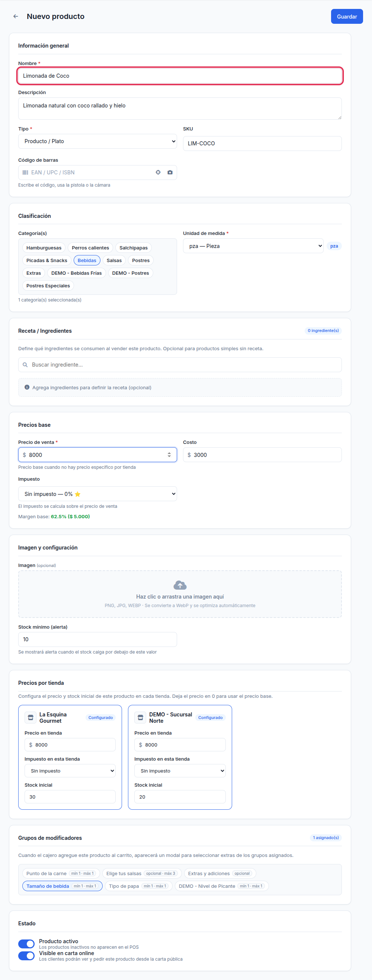Click the cloud upload image icon
Screen dimensions: 372x980
[x=180, y=585]
